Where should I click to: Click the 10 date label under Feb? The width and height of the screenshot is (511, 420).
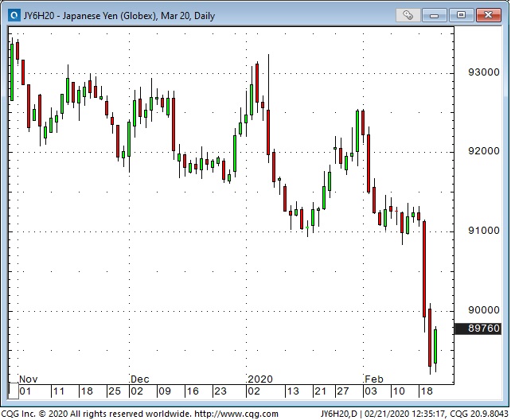click(399, 391)
